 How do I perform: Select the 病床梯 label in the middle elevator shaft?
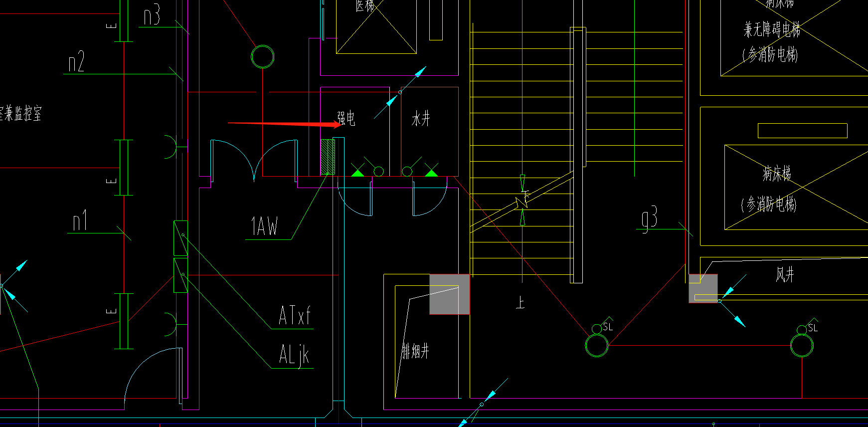coord(777,174)
